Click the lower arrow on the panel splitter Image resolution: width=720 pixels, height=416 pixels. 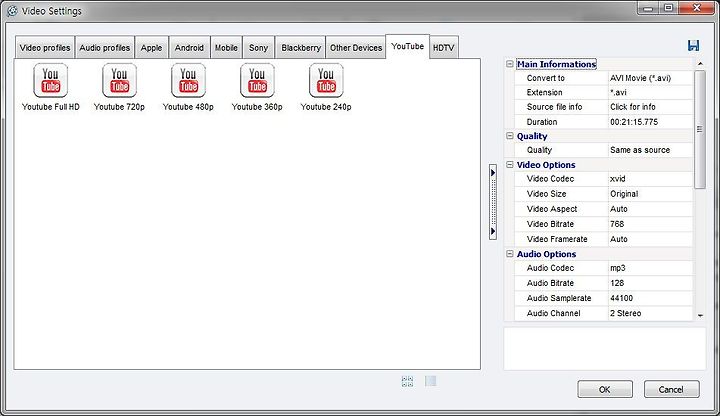pos(493,231)
